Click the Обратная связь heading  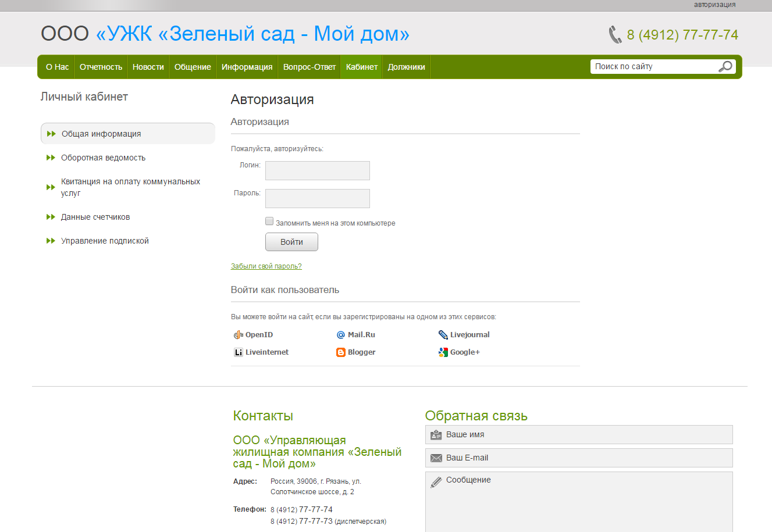476,416
